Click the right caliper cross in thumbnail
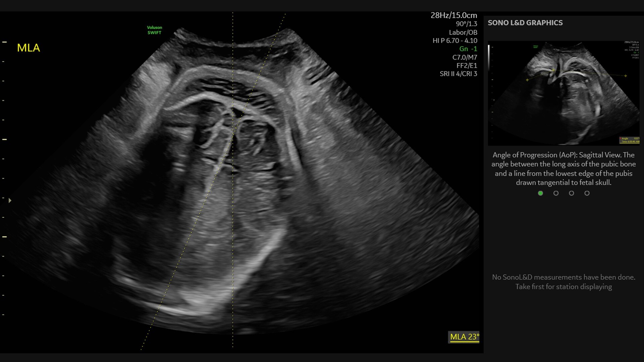This screenshot has height=362, width=644. coord(626,76)
